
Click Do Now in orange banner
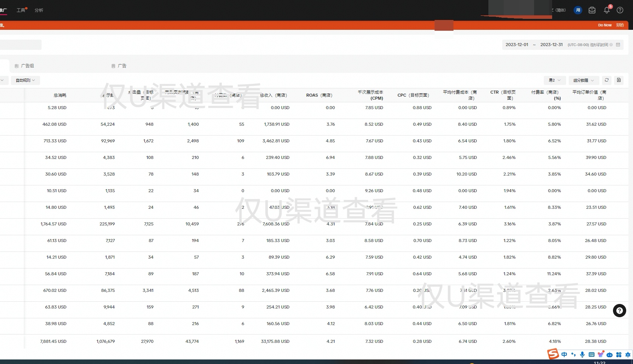pyautogui.click(x=605, y=25)
